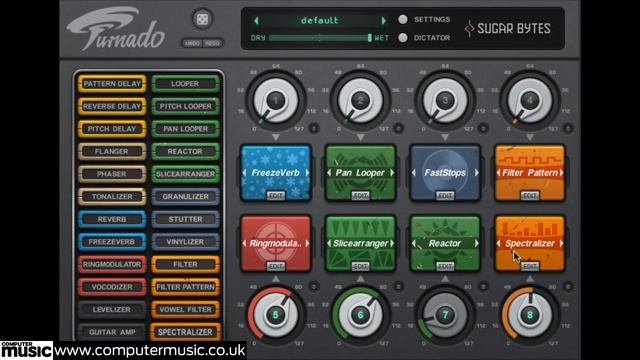Open Edit on Pan Looper slot
The width and height of the screenshot is (640, 360).
360,196
